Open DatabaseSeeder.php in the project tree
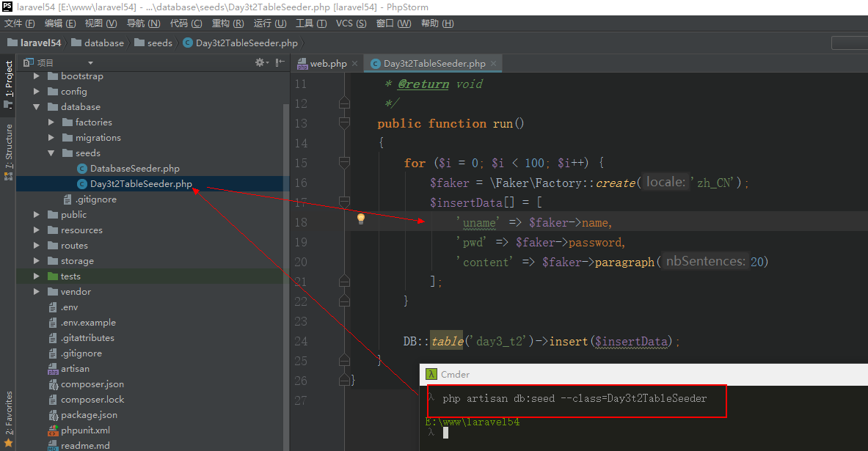Screen dimensions: 868x451 coord(134,169)
